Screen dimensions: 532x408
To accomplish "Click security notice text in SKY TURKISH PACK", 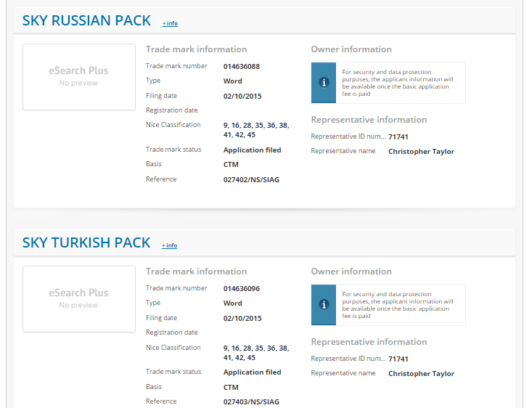I will coord(398,305).
